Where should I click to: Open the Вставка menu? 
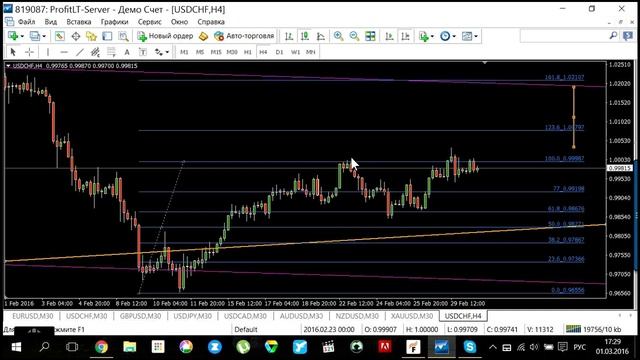click(x=79, y=22)
